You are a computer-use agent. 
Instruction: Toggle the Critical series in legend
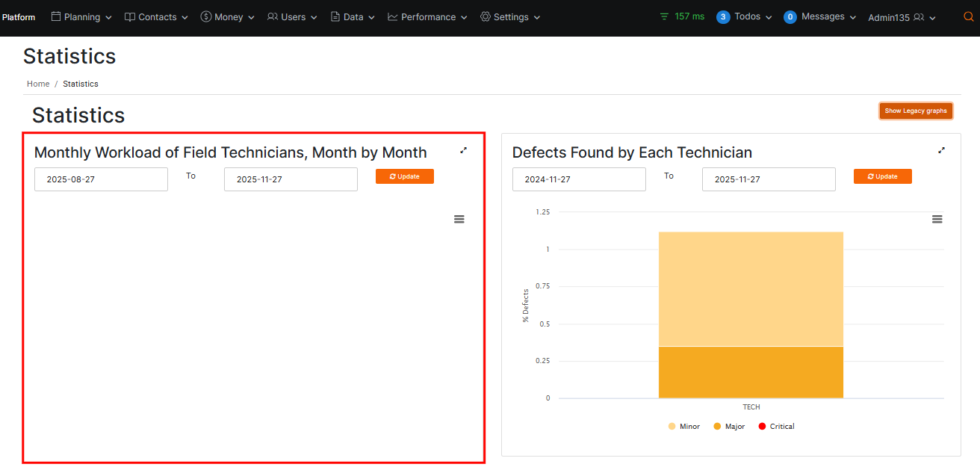pos(776,427)
